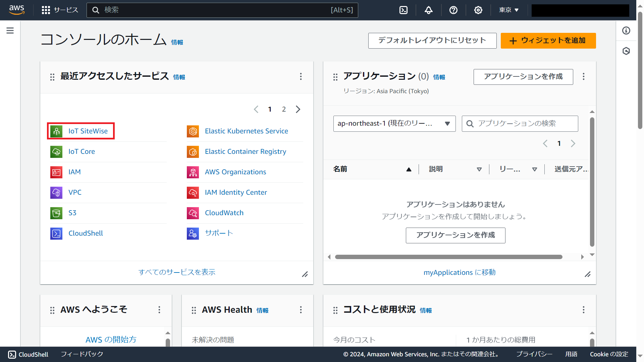644x362 pixels.
Task: Click the applications widget horizontal scrollbar
Action: 448,257
